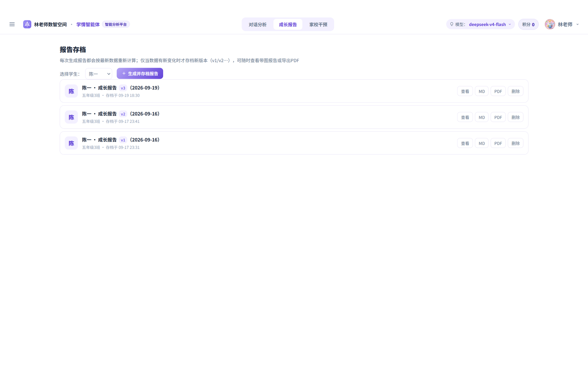Click the v2 version tag
Screen dimensions: 588x368
(123, 114)
